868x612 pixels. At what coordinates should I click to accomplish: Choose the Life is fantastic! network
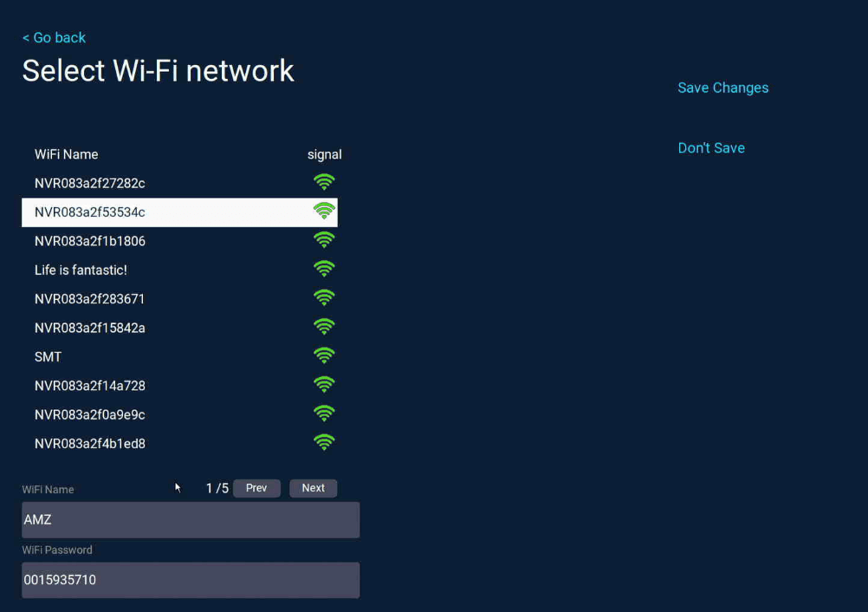(81, 270)
